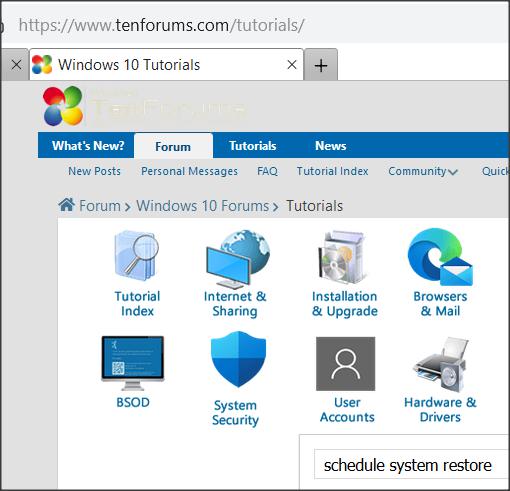Open a new browser tab
510x491 pixels.
tap(321, 65)
